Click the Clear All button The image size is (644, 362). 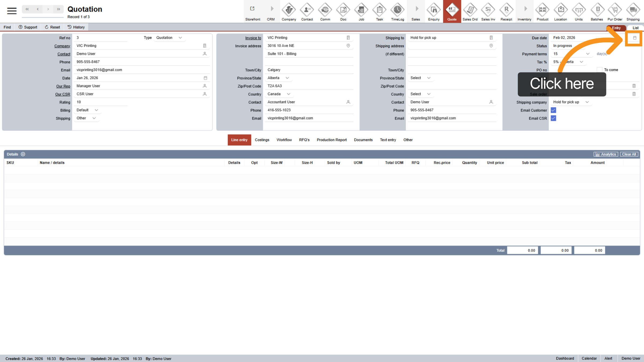(629, 154)
